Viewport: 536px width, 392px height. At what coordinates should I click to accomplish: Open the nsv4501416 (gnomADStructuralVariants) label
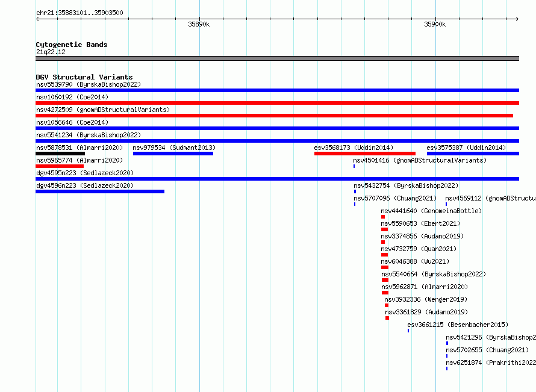click(x=420, y=160)
